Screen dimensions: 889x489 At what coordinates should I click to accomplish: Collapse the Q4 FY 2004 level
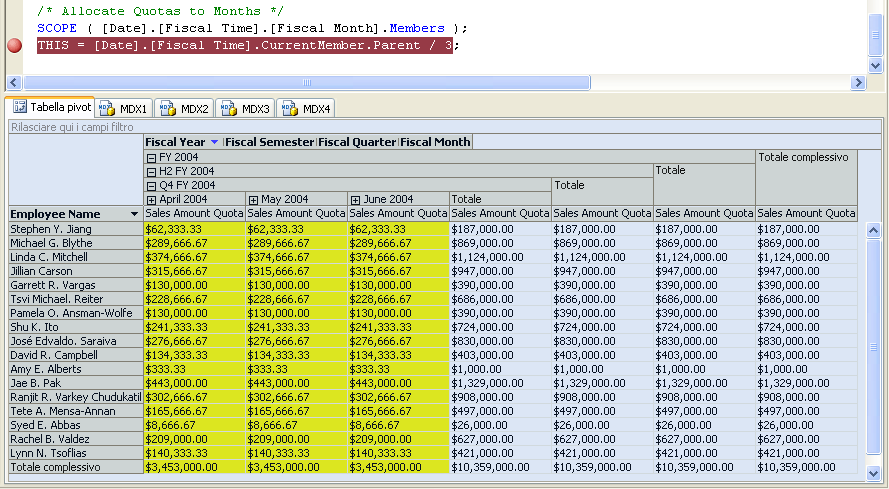click(151, 185)
